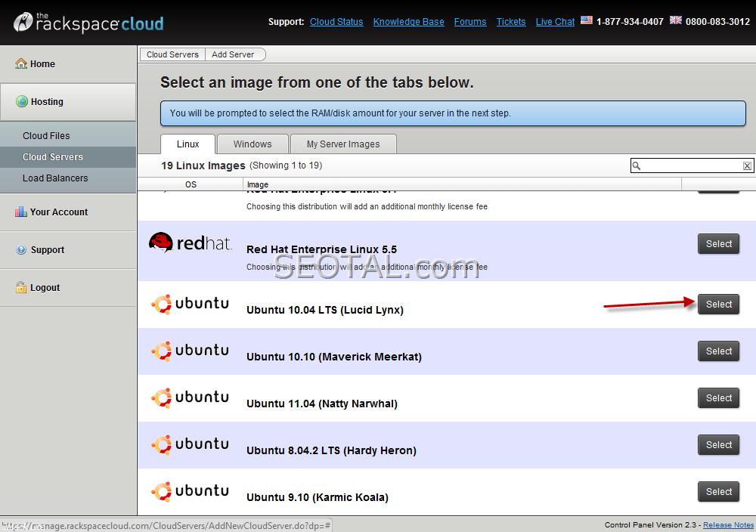
Task: Go to Cloud Servers in sidebar
Action: (68, 157)
